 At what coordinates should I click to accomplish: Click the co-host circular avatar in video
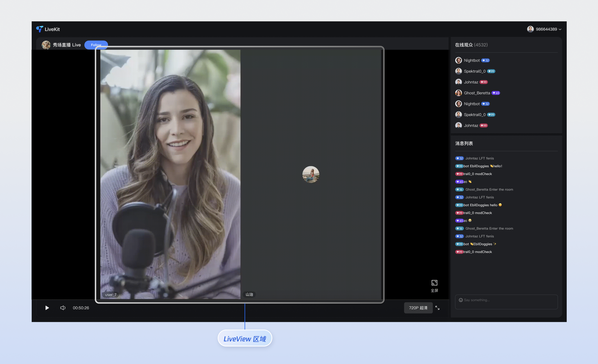[311, 174]
